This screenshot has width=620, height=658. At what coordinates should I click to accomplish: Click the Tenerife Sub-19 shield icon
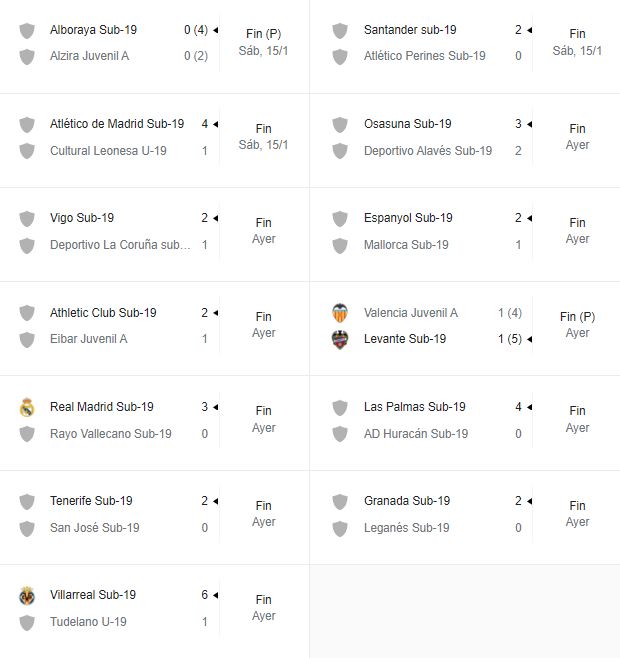27,501
